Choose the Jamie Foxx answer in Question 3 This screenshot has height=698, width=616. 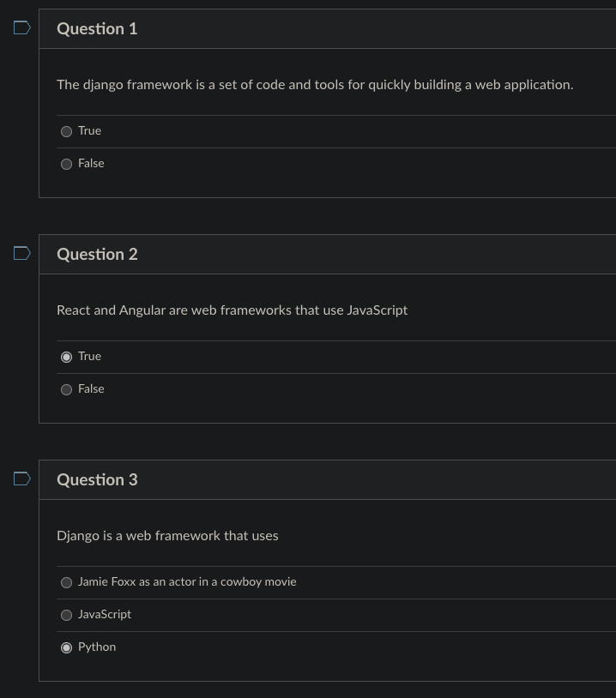[x=66, y=582]
